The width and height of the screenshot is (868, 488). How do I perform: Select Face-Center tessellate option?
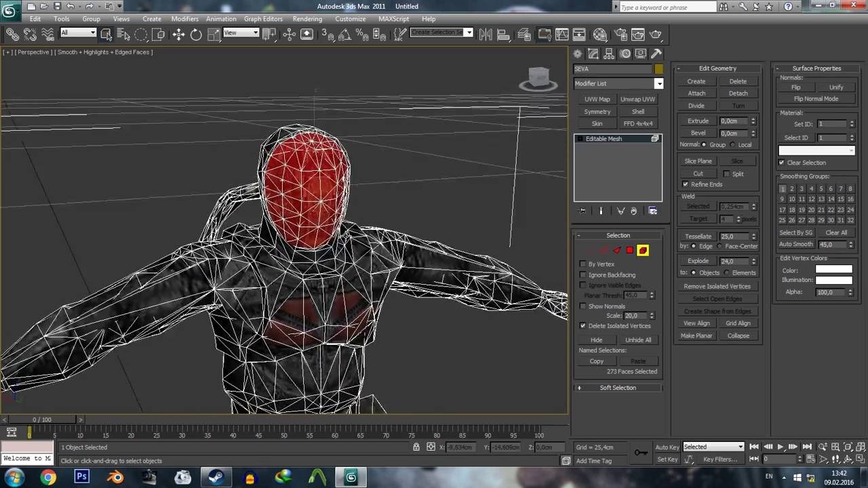click(720, 246)
